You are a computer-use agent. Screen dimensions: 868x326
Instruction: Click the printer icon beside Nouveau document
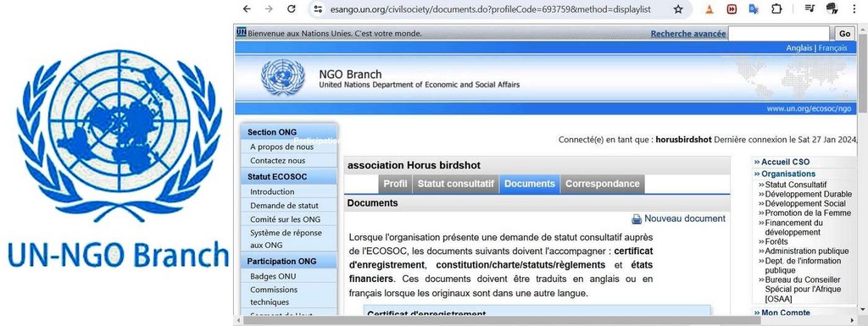(637, 218)
